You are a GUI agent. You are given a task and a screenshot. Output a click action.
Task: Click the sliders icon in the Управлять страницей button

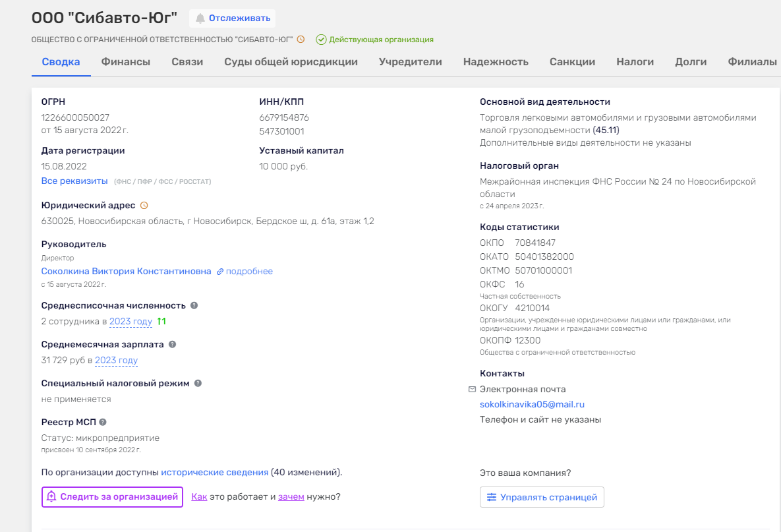tap(492, 497)
